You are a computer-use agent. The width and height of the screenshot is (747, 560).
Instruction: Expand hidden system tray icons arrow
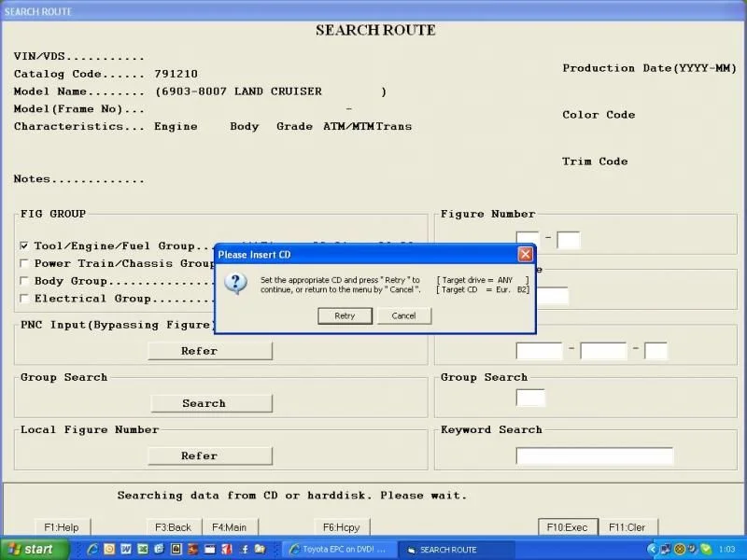point(652,550)
